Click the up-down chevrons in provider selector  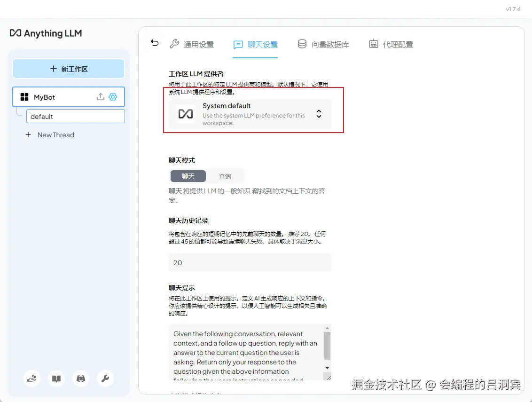(319, 114)
